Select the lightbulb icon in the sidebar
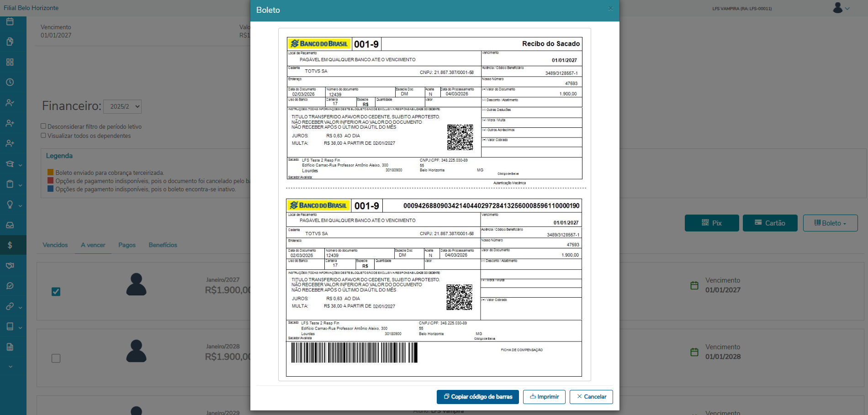The height and width of the screenshot is (415, 868). tap(10, 205)
